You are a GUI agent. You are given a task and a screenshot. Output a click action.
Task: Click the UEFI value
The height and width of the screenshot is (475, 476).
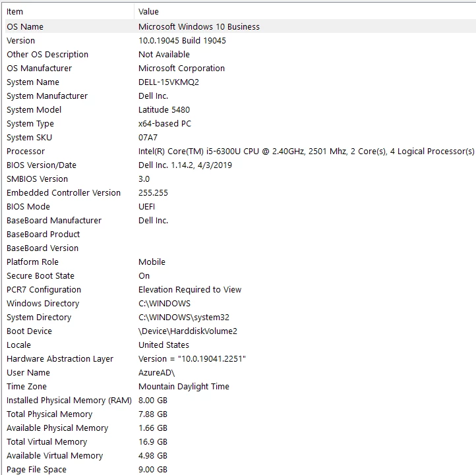pyautogui.click(x=146, y=207)
